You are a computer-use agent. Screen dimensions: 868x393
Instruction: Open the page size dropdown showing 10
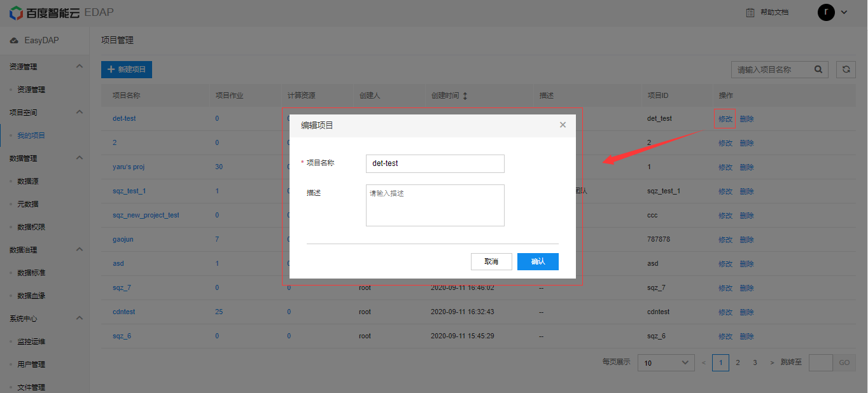pos(666,362)
